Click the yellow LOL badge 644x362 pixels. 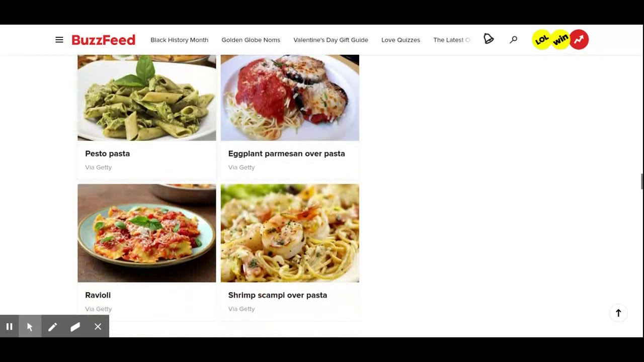542,40
